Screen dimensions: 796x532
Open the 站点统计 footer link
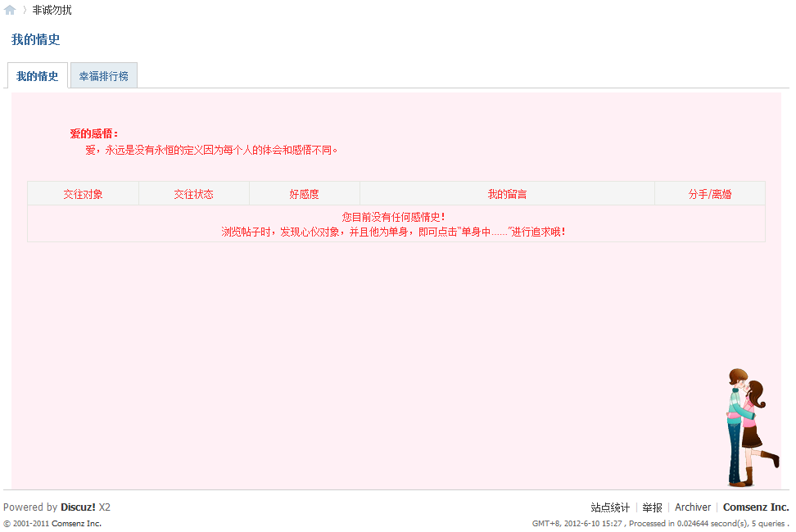point(610,507)
